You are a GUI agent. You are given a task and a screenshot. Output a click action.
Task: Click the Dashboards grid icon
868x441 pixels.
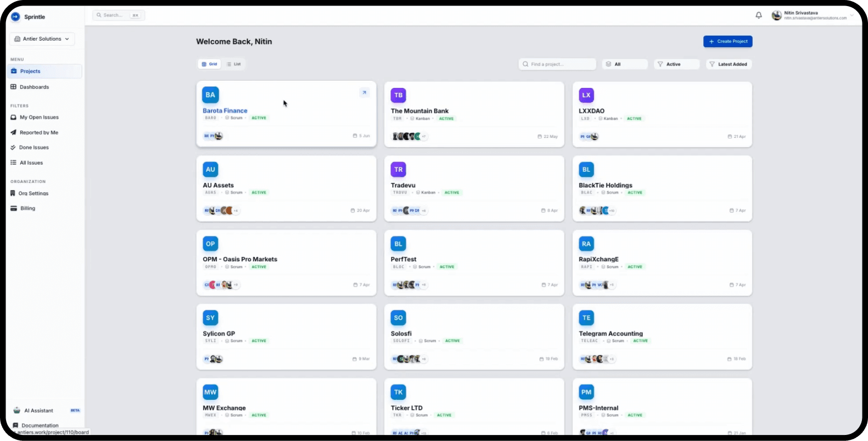point(14,87)
